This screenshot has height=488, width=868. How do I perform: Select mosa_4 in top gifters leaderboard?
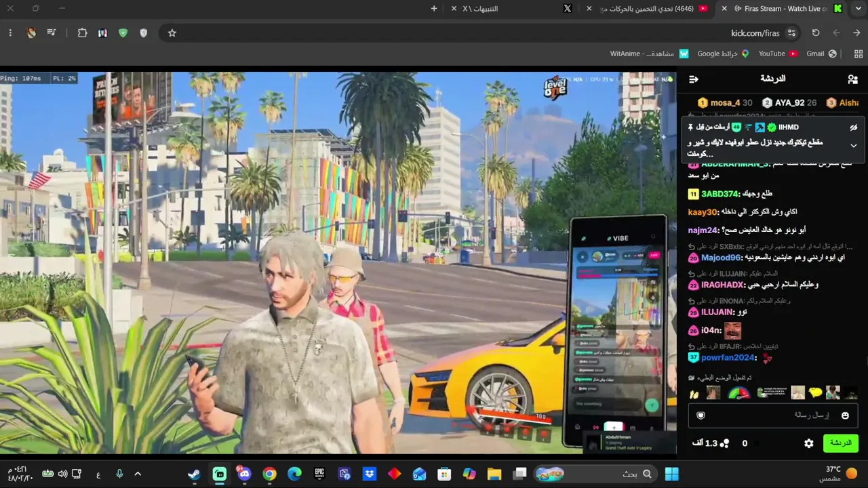click(x=725, y=103)
